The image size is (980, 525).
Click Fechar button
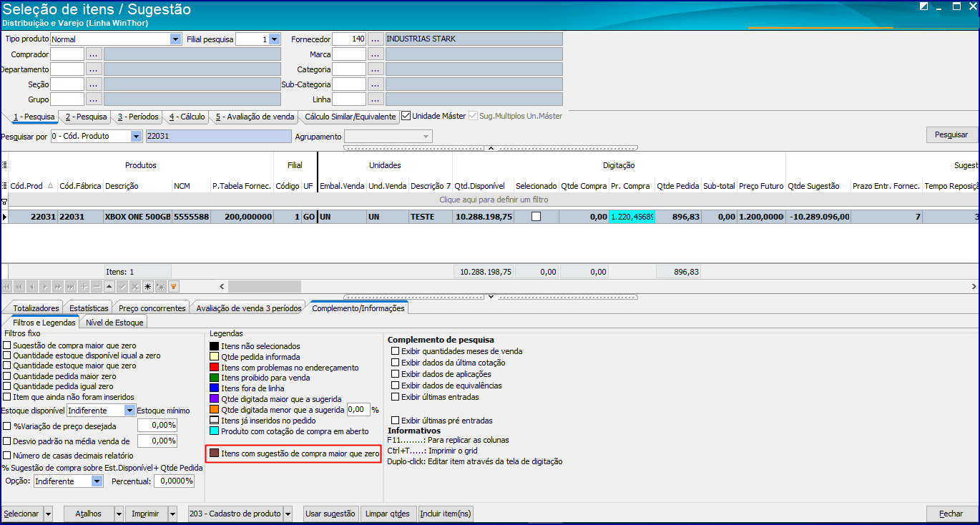pyautogui.click(x=951, y=514)
